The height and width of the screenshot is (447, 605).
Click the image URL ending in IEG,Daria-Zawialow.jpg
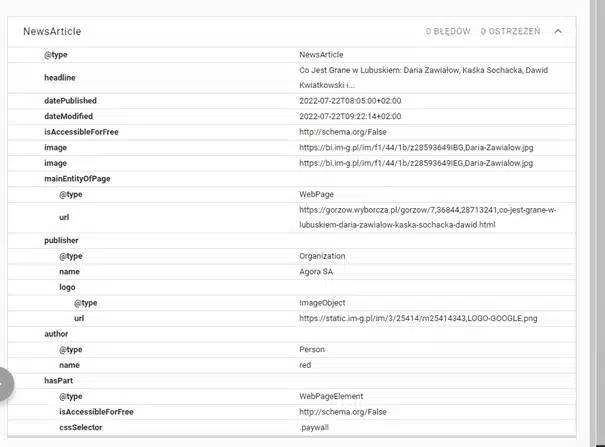tap(420, 162)
